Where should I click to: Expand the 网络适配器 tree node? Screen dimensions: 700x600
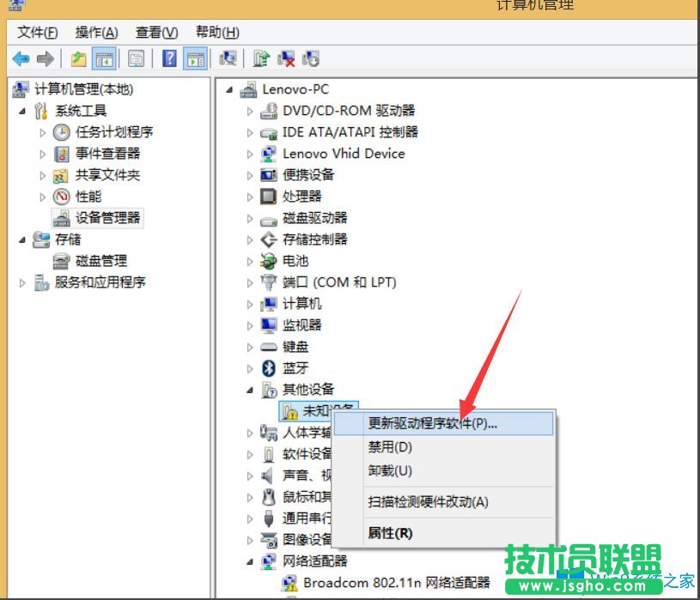[x=249, y=561]
